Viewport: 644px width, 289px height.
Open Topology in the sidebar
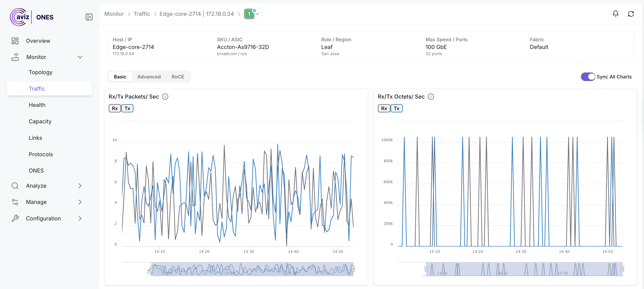[x=40, y=72]
